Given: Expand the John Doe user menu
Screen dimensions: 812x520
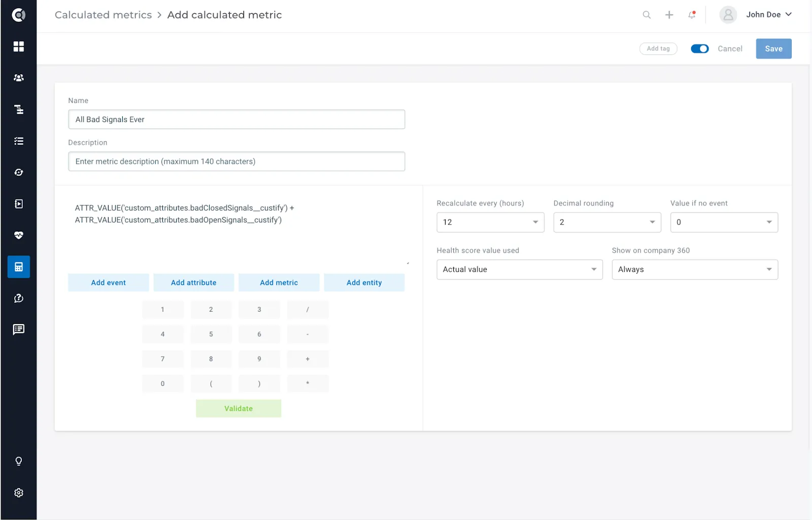Looking at the screenshot, I should point(769,15).
